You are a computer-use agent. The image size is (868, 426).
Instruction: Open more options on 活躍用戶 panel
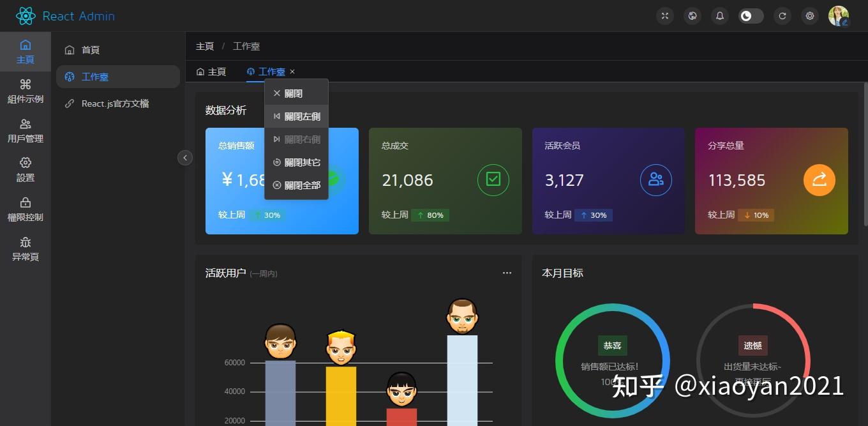point(507,273)
